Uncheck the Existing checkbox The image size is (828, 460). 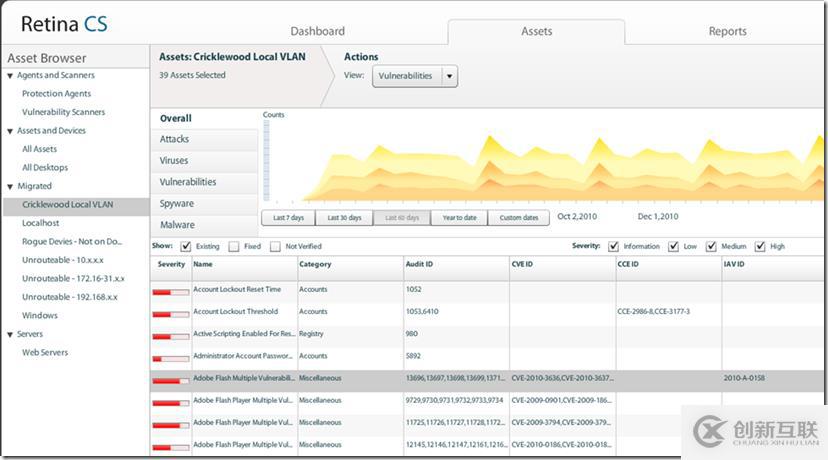click(185, 247)
